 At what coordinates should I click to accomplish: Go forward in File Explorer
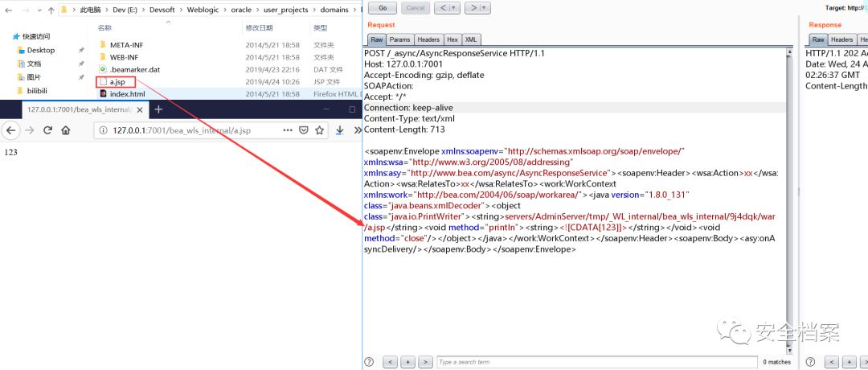coord(24,10)
